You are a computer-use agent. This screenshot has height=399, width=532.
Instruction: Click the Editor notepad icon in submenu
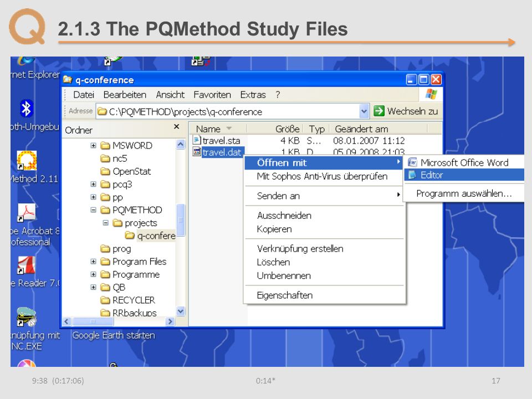(x=412, y=175)
